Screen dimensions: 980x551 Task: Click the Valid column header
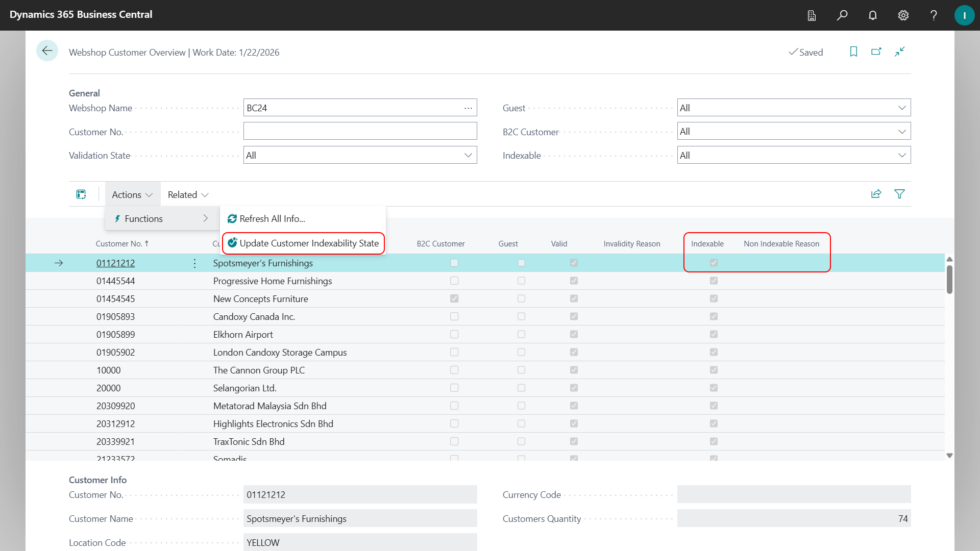(559, 244)
